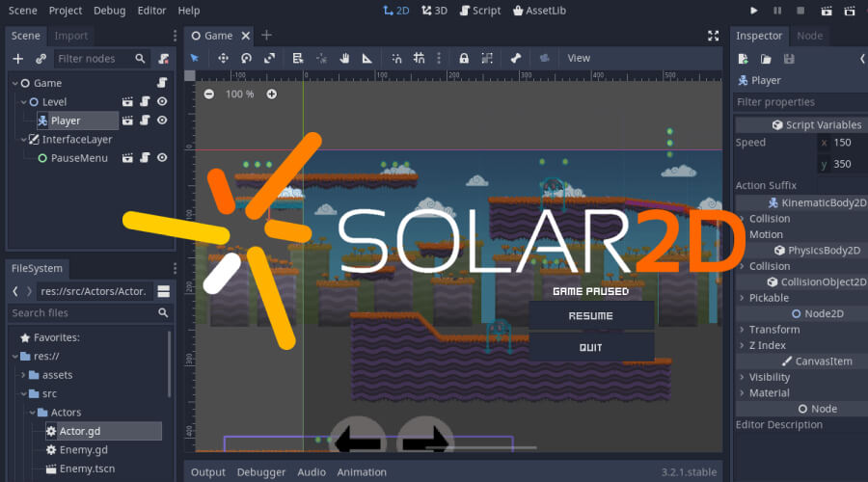Click the RESUME button in pause menu

click(590, 316)
